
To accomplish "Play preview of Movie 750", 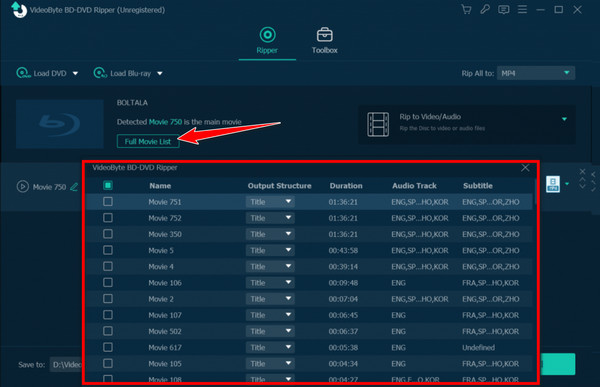I will click(x=23, y=186).
